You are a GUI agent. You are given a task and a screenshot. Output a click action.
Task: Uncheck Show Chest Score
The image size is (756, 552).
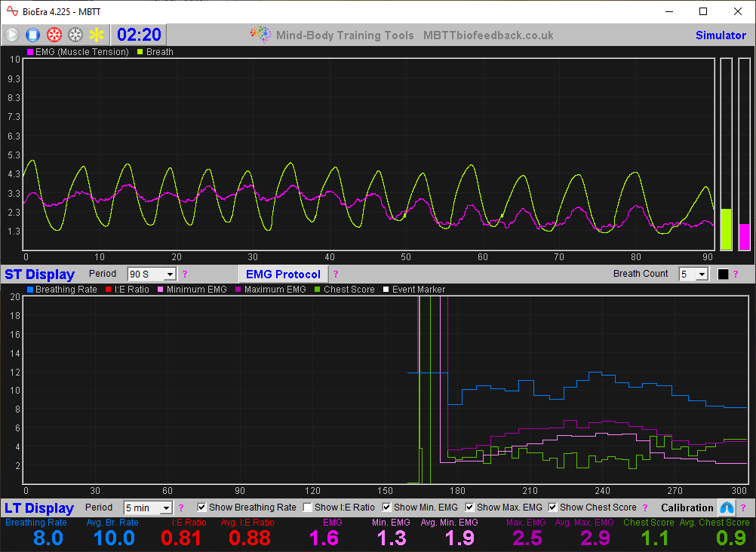click(553, 507)
